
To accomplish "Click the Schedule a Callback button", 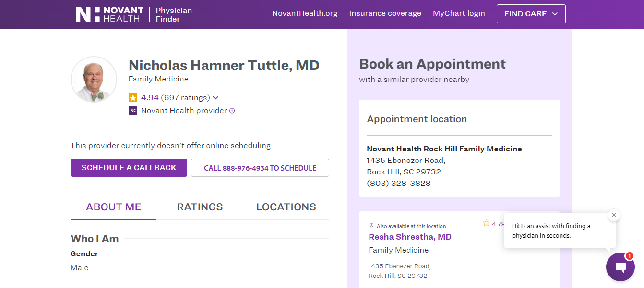I will [x=129, y=168].
